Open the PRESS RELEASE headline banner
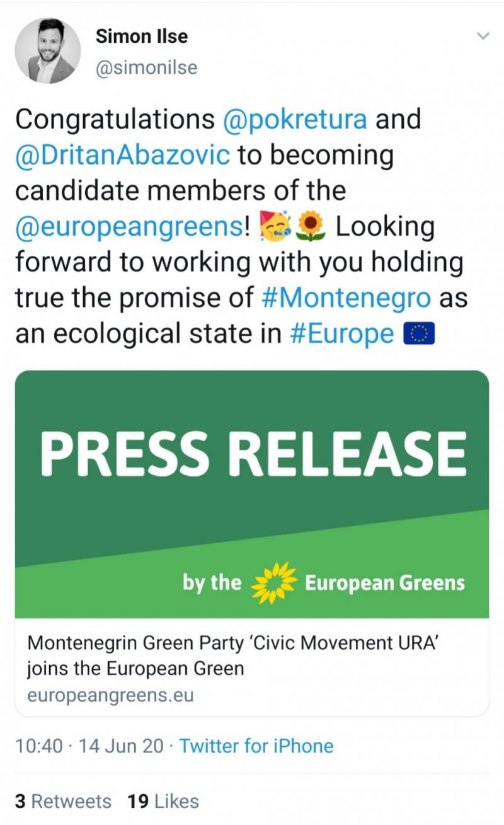Viewport: 504px width, 825px height. (253, 454)
